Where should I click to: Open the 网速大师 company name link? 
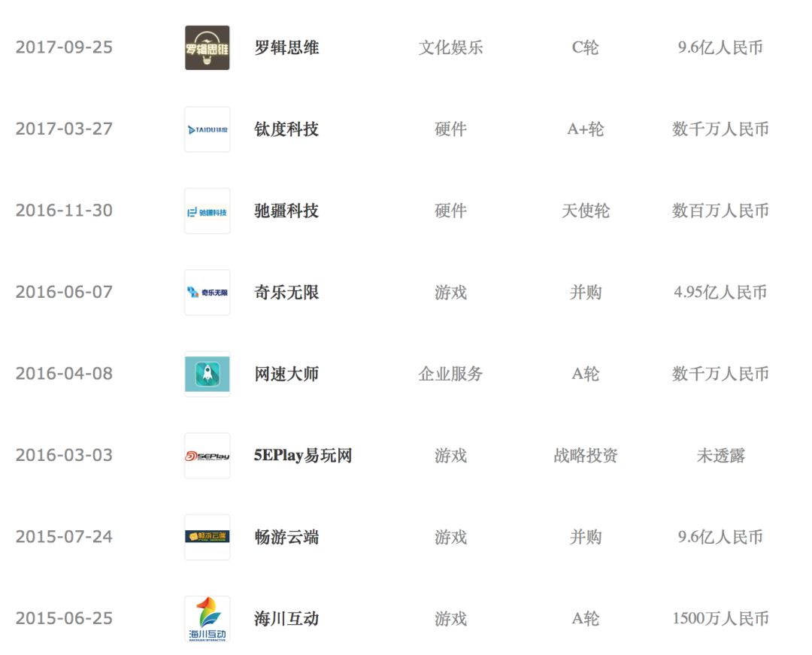coord(286,374)
